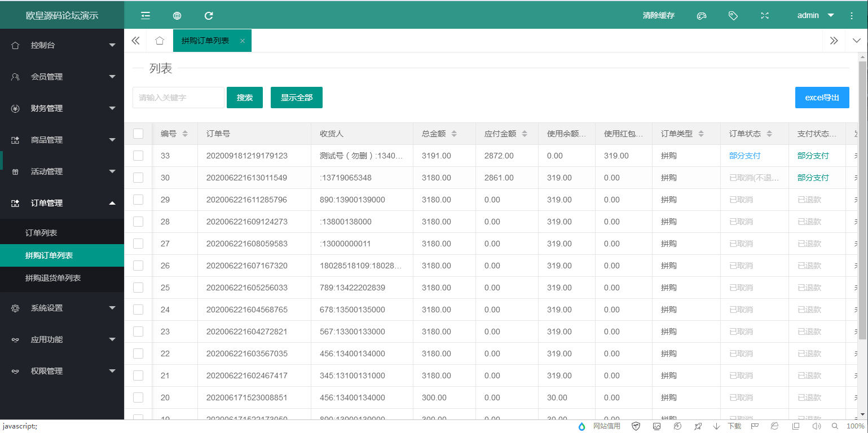This screenshot has height=433, width=868.
Task: Tick the select-all checkbox in header
Action: pos(138,134)
